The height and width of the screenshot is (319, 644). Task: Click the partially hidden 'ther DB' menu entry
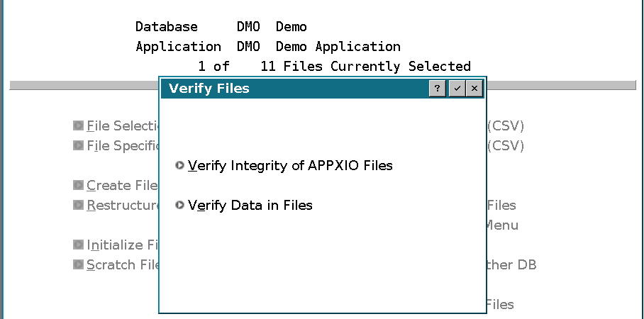(512, 265)
